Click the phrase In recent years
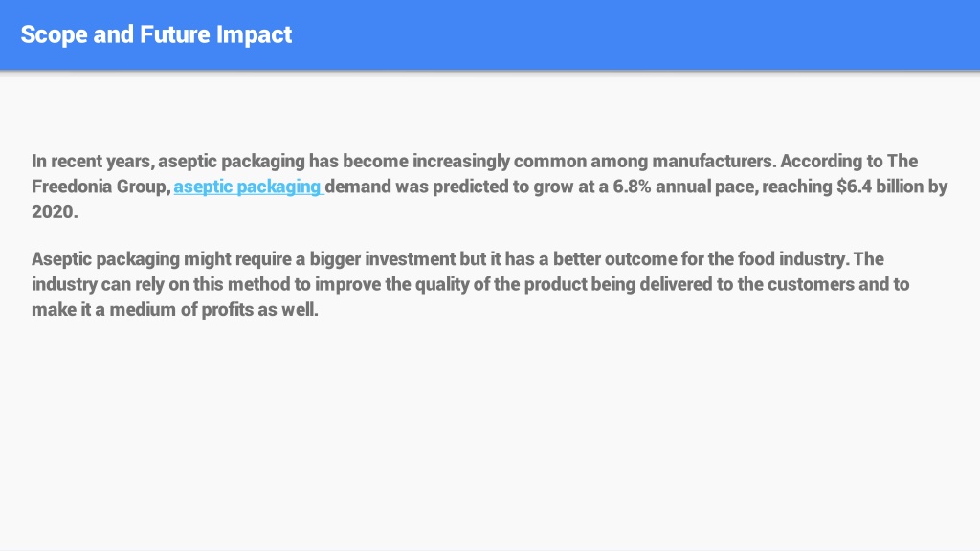Image resolution: width=980 pixels, height=551 pixels. [91, 161]
